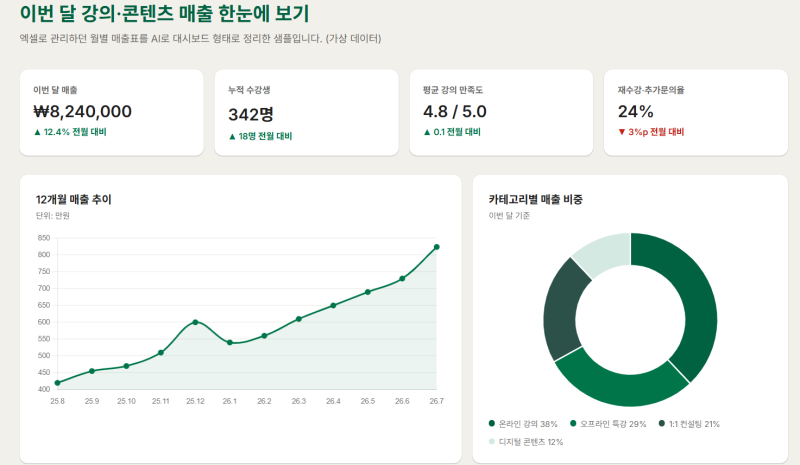Click the 400 y-axis label
The height and width of the screenshot is (465, 800).
(x=44, y=389)
